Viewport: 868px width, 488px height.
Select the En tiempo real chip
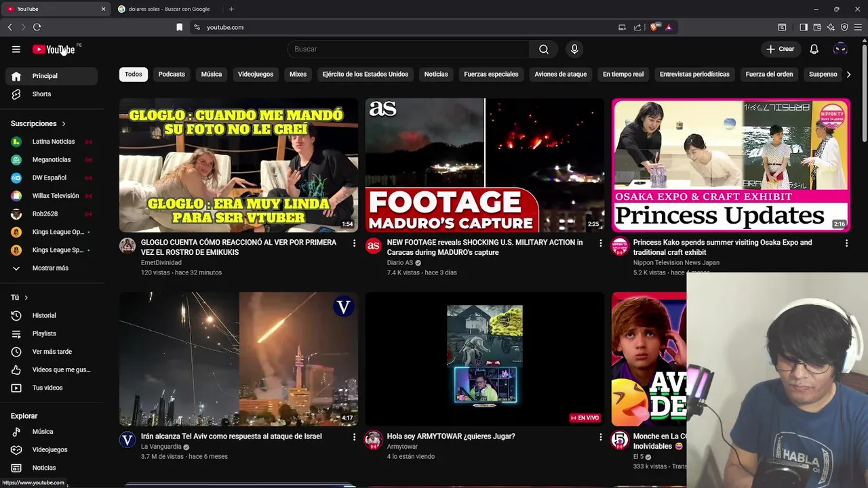click(x=623, y=74)
